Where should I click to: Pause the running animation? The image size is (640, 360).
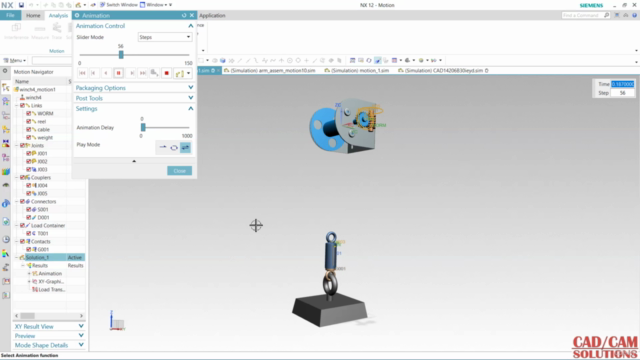point(118,73)
